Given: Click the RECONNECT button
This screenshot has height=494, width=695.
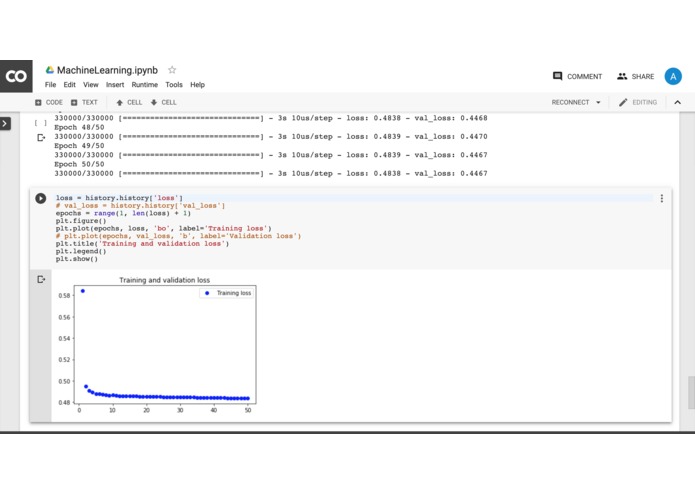Looking at the screenshot, I should (x=570, y=102).
